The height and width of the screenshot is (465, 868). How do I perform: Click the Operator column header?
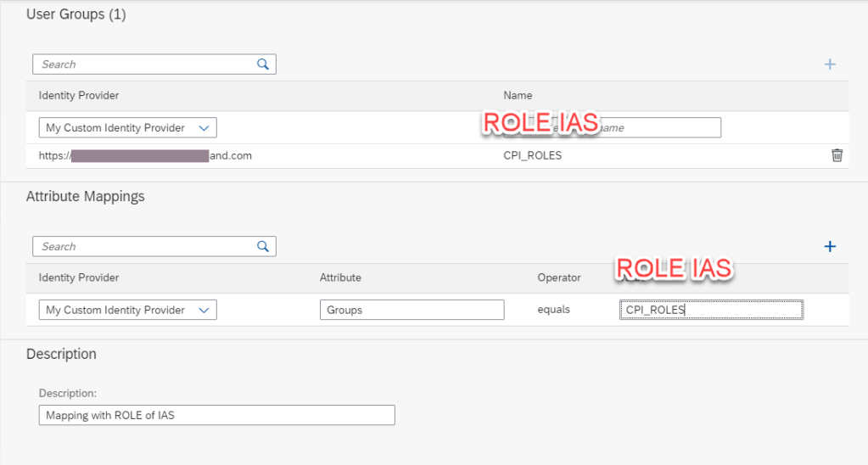559,277
